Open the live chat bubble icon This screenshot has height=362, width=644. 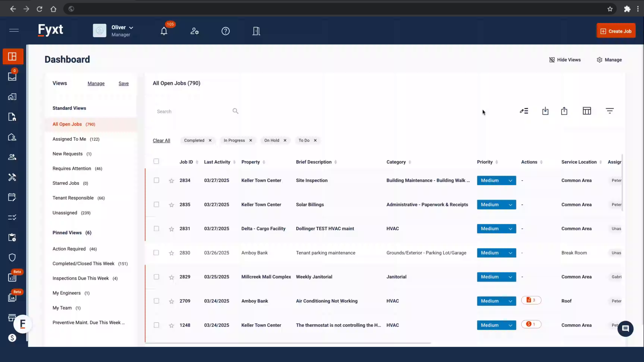click(x=626, y=329)
